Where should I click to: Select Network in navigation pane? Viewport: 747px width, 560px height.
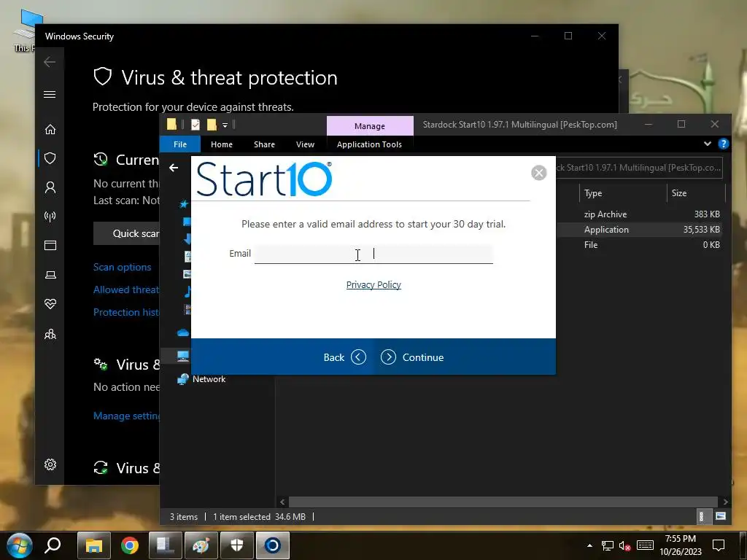(x=209, y=379)
